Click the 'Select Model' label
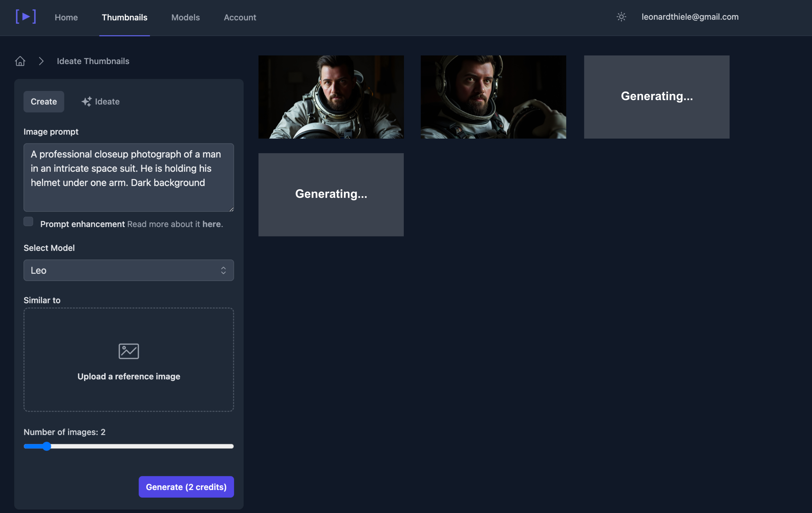The width and height of the screenshot is (812, 513). tap(49, 248)
